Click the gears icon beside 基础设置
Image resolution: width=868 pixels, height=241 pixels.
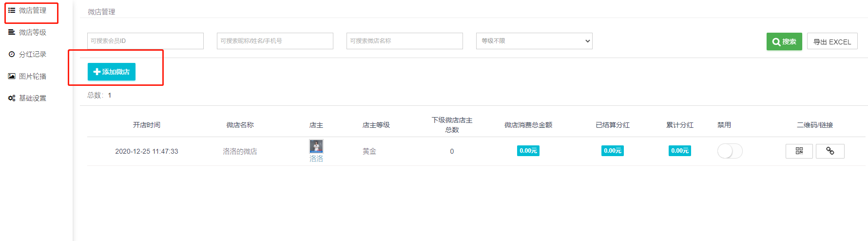pyautogui.click(x=12, y=98)
